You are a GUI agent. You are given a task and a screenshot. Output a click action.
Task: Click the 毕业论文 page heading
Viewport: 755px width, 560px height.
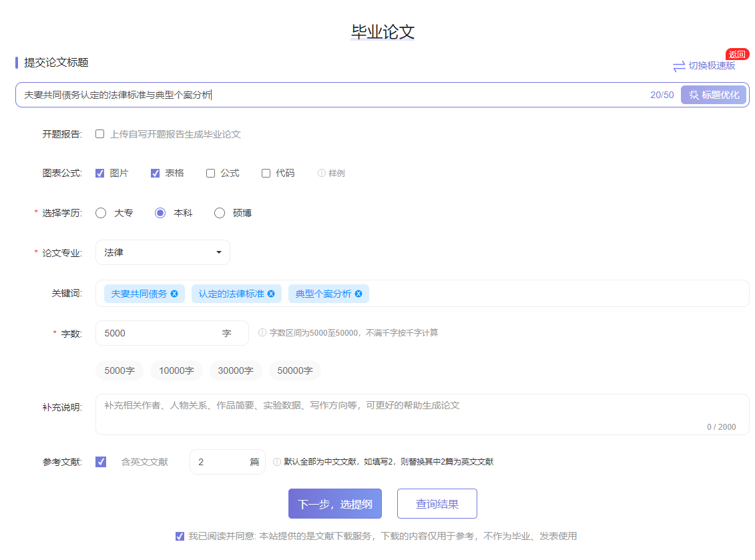(x=383, y=32)
